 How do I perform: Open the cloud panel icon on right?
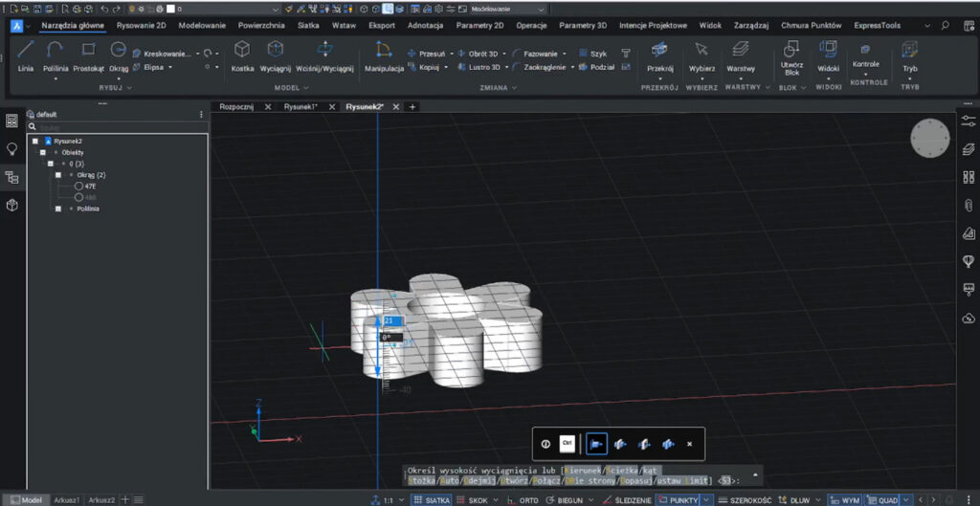[969, 319]
